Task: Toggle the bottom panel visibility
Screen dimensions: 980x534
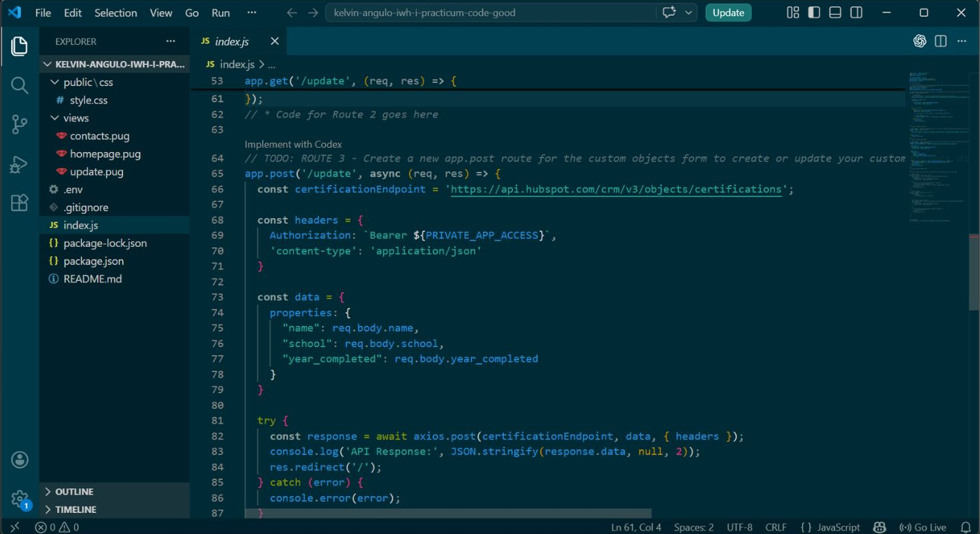Action: pyautogui.click(x=835, y=13)
